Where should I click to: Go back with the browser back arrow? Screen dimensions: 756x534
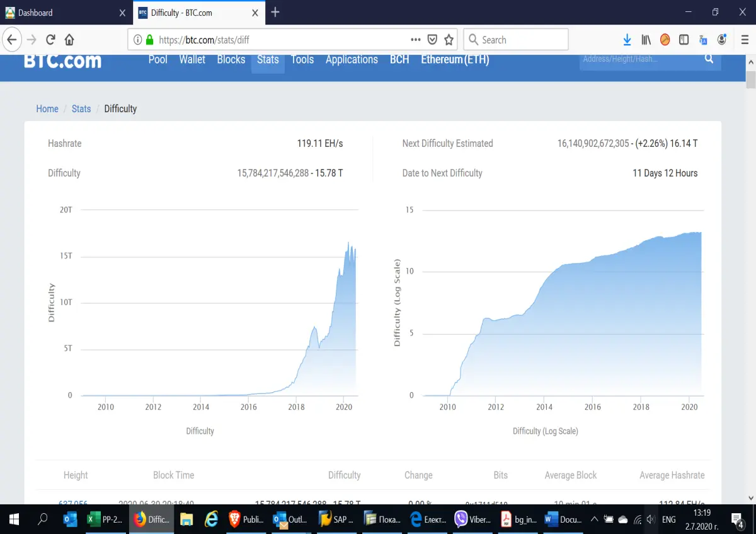point(11,40)
